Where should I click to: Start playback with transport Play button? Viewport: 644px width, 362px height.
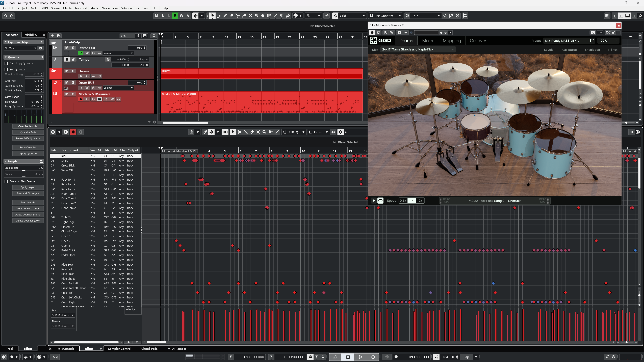coord(360,357)
